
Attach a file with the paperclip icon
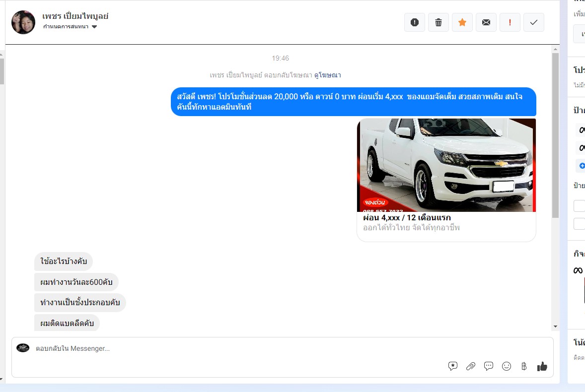tap(471, 366)
